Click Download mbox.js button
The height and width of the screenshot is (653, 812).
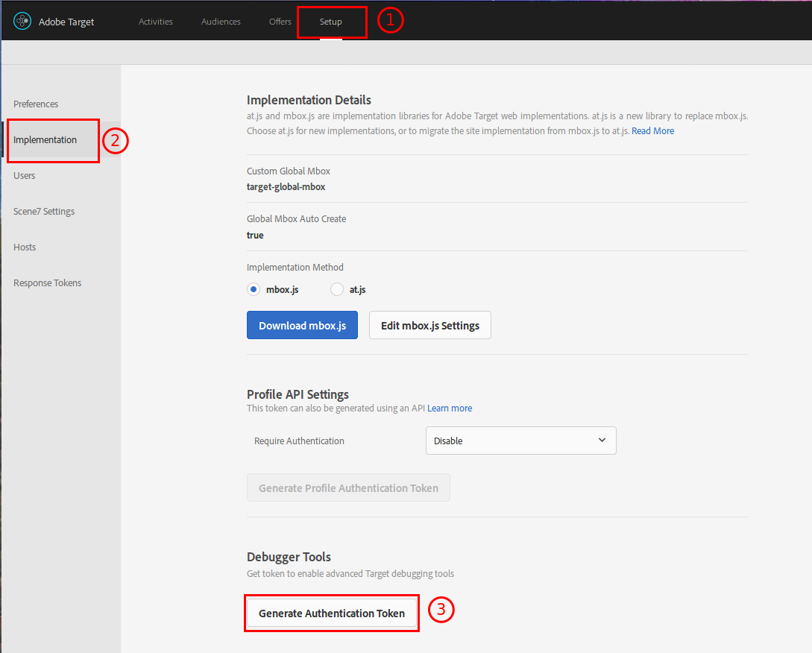(x=302, y=325)
